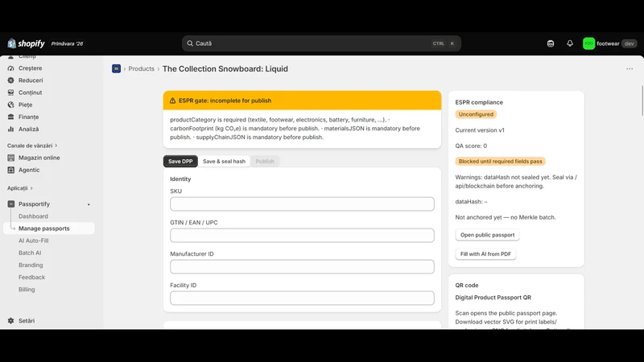Open Branding page

click(x=31, y=265)
